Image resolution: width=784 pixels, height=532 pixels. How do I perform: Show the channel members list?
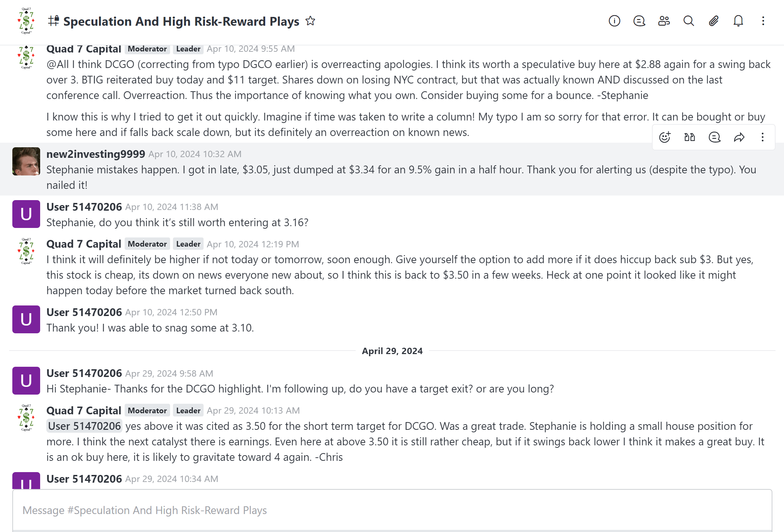(x=664, y=21)
